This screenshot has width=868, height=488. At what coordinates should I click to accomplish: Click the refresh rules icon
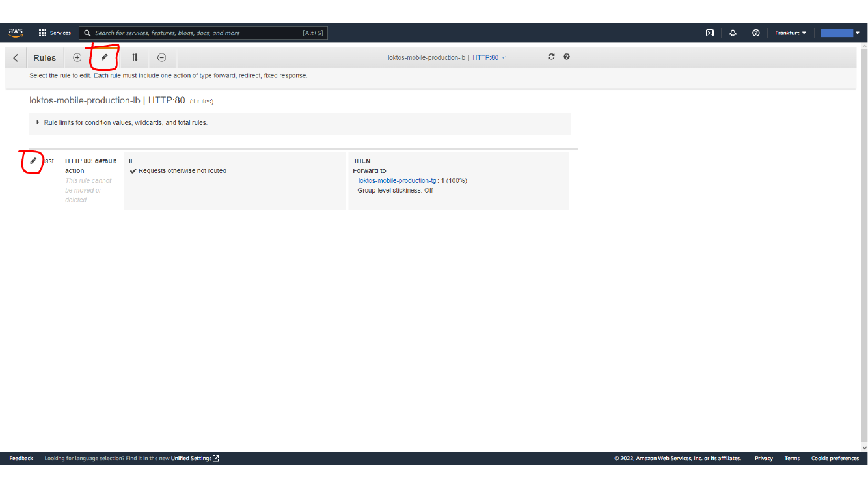(x=551, y=57)
